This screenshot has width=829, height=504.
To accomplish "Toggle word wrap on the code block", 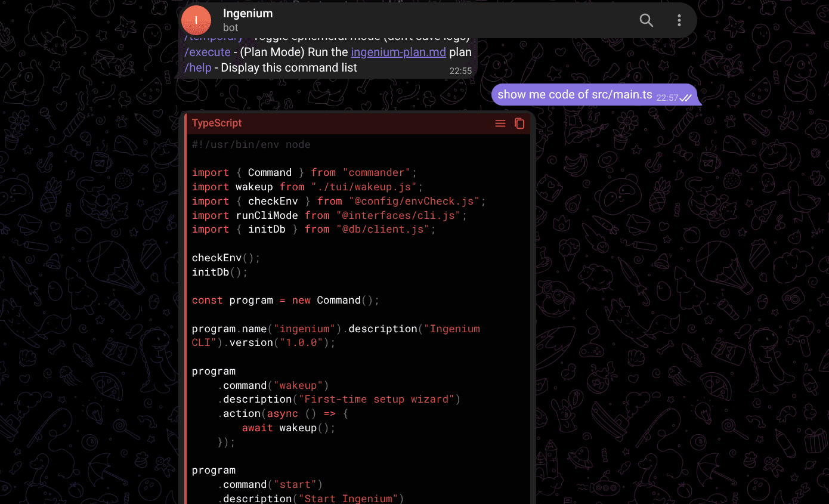I will pos(500,123).
